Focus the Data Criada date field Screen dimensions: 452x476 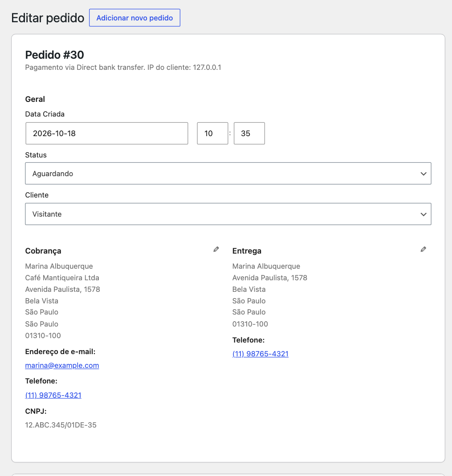click(107, 133)
